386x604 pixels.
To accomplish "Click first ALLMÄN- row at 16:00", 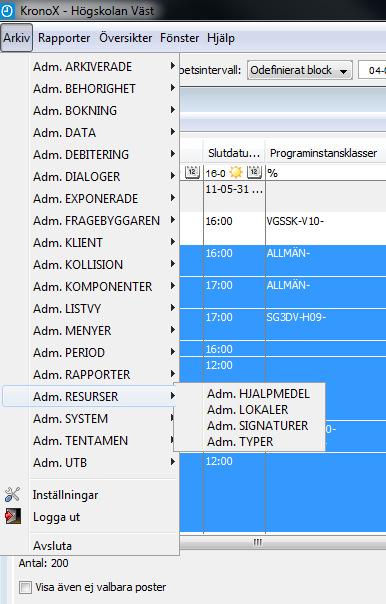I will (283, 260).
